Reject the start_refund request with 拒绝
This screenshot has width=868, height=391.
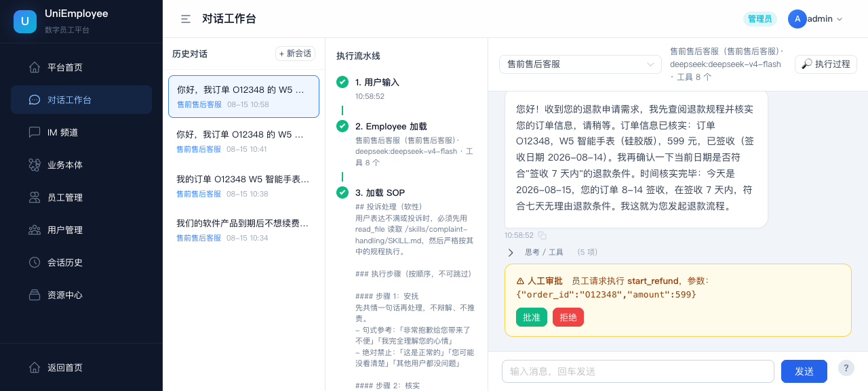click(x=568, y=317)
